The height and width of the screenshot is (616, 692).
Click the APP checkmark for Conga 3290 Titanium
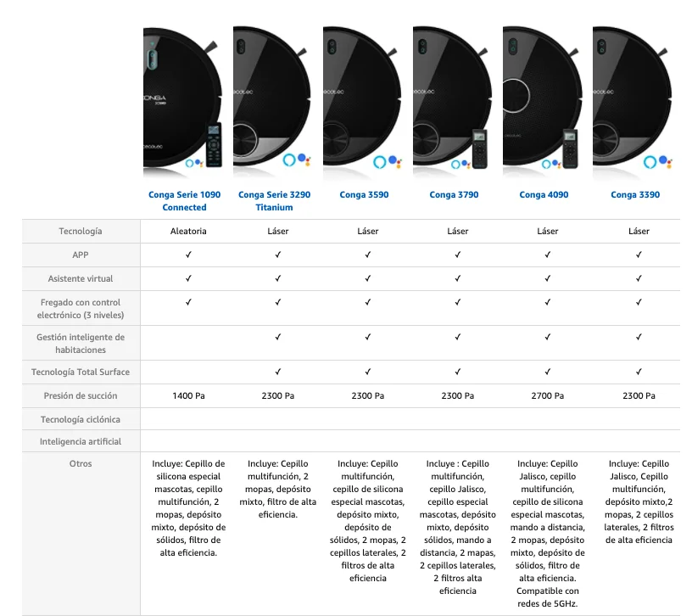click(x=278, y=255)
